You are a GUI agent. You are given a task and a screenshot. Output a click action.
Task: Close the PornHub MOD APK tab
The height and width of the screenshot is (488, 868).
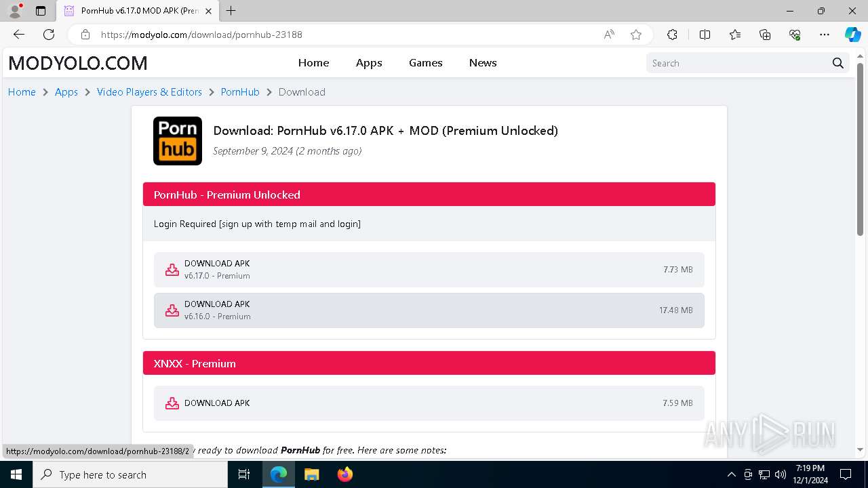click(x=209, y=11)
